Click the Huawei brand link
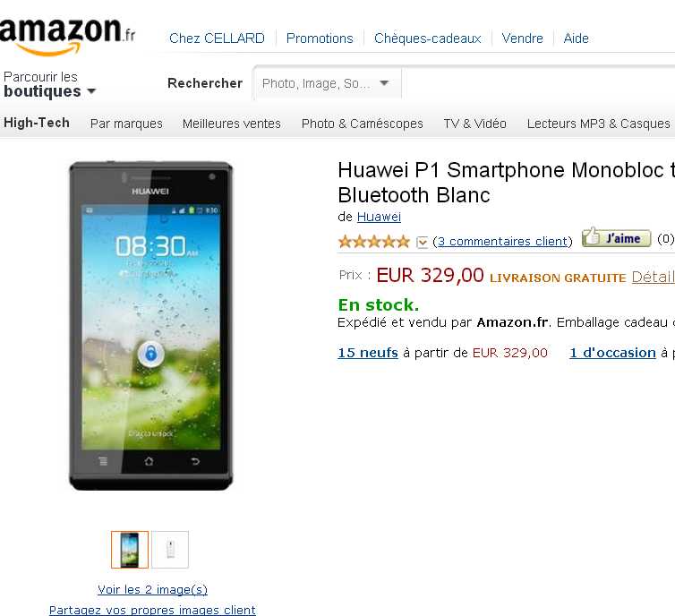Image resolution: width=675 pixels, height=616 pixels. (379, 217)
